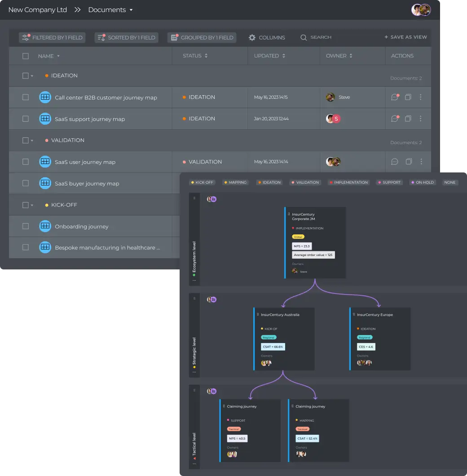
Task: Select the IMPLEMENTATION status filter pill
Action: pyautogui.click(x=349, y=182)
